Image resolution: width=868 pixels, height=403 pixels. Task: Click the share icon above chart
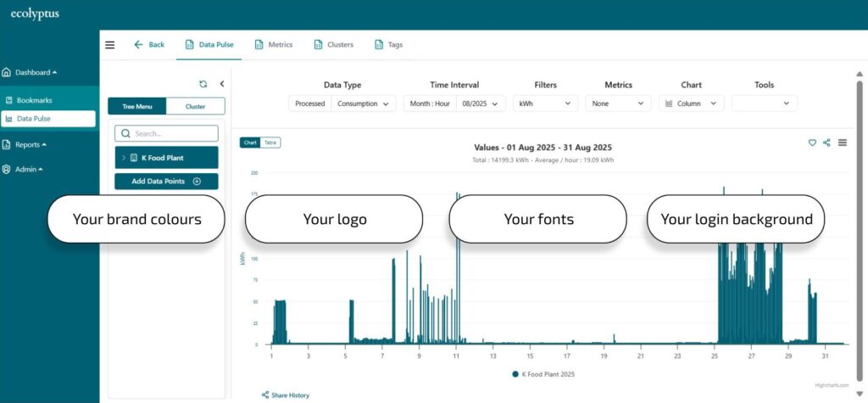(x=826, y=143)
